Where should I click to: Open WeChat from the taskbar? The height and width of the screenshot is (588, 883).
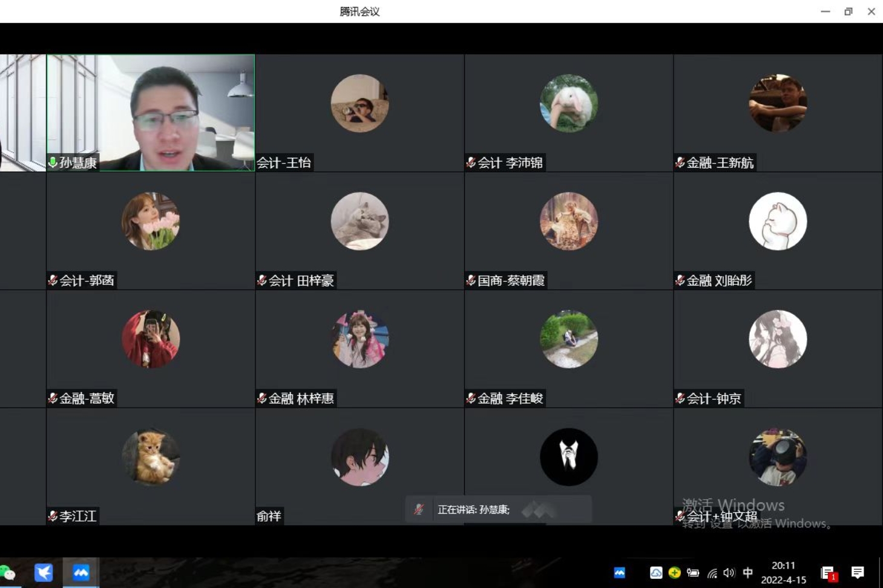pos(7,572)
